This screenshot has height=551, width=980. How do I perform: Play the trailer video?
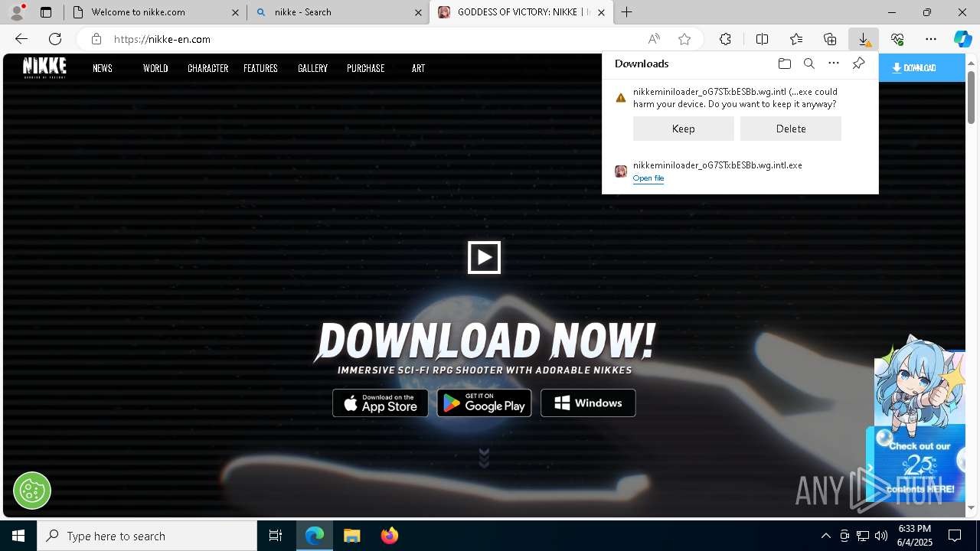click(484, 257)
